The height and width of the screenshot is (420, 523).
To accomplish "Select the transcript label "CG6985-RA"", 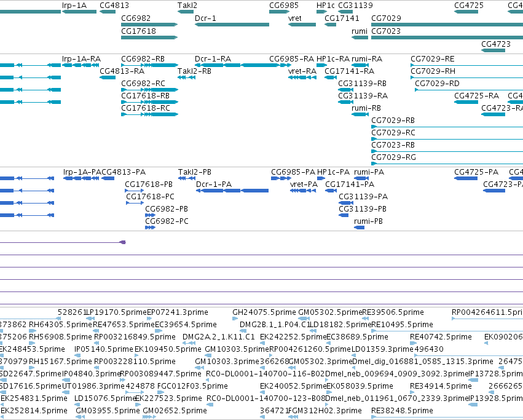I will coord(291,59).
